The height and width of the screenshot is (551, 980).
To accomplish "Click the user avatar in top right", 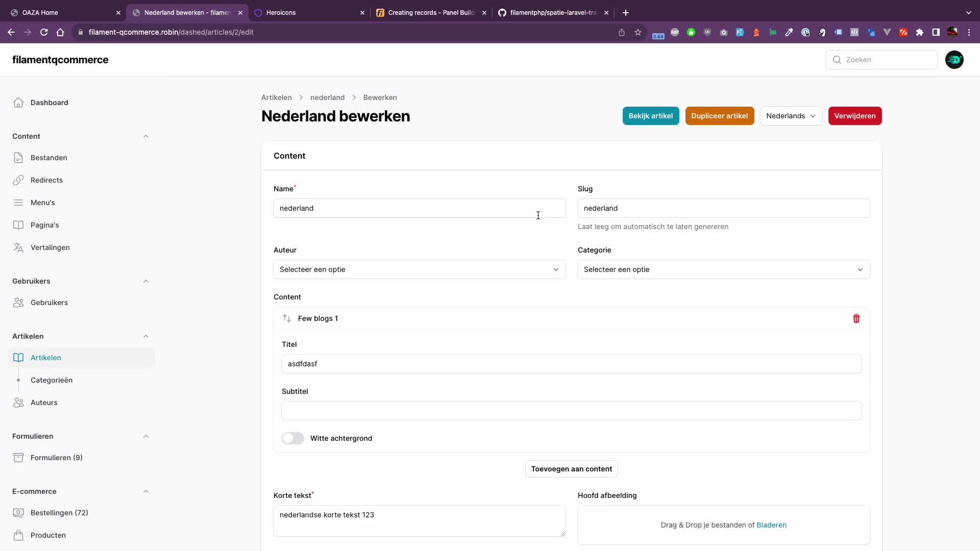I will (x=954, y=60).
